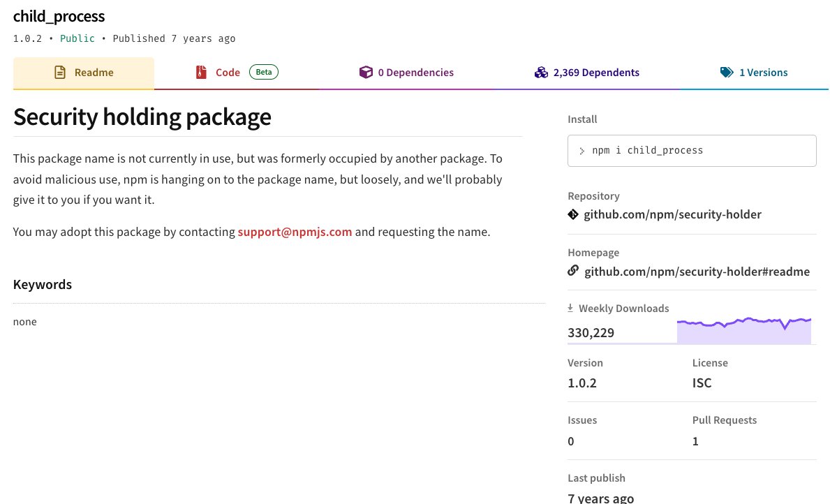Viewport: 830px width, 504px height.
Task: Click the Keywords heading
Action: click(x=43, y=284)
